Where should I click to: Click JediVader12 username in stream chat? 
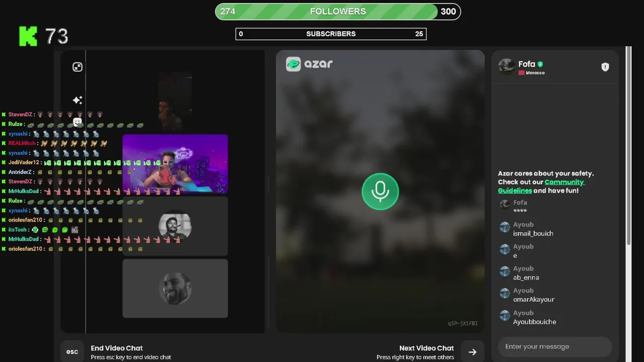coord(24,162)
